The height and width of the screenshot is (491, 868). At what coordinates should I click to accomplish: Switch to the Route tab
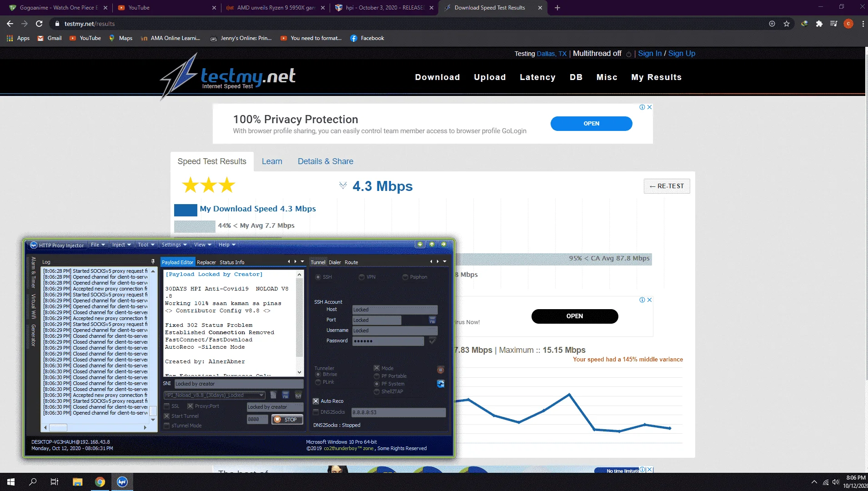tap(351, 262)
